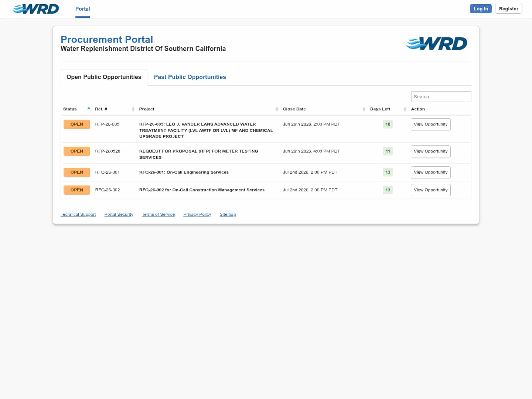Click the WRD logo in the navbar
The height and width of the screenshot is (399, 532).
(x=35, y=9)
